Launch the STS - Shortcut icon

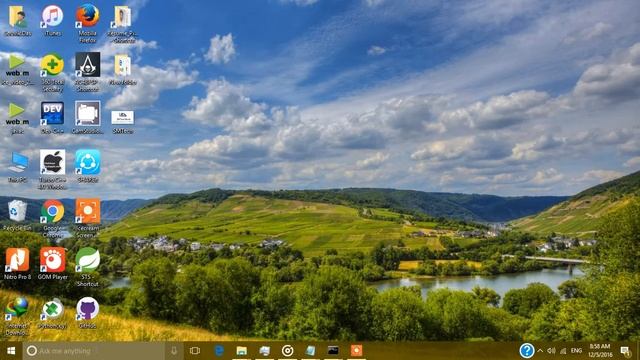tap(87, 267)
